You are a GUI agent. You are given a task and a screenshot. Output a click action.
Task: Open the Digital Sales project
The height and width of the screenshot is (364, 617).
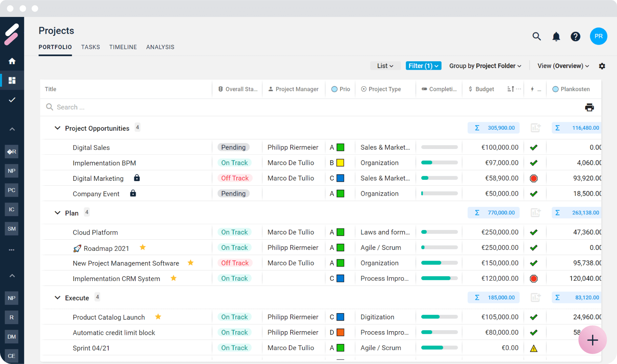tap(91, 148)
